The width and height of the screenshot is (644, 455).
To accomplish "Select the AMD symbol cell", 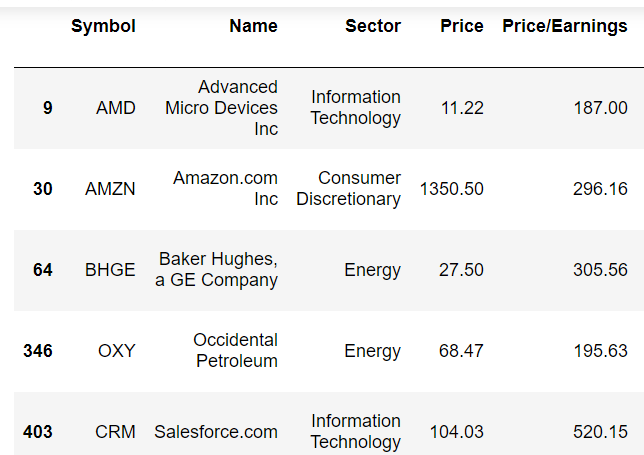I will [116, 108].
